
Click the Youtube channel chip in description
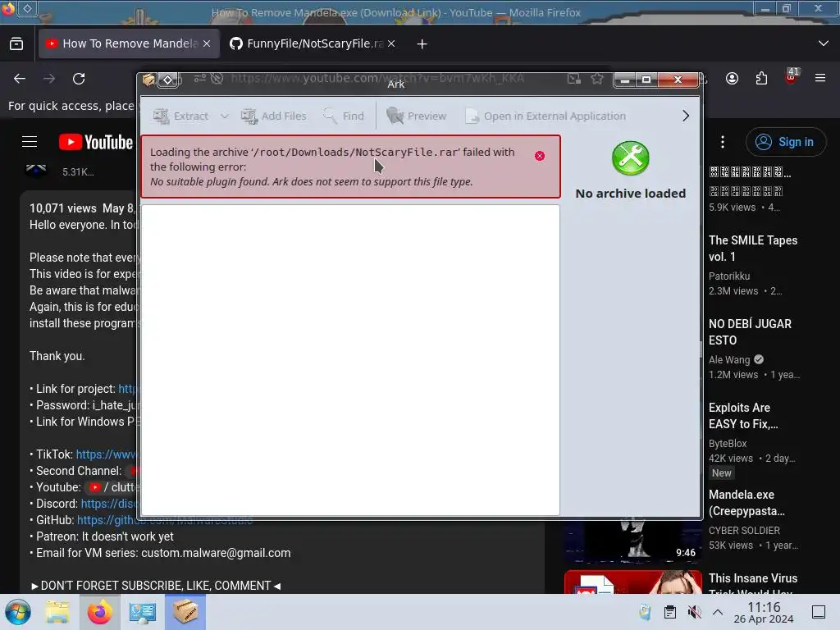(111, 487)
